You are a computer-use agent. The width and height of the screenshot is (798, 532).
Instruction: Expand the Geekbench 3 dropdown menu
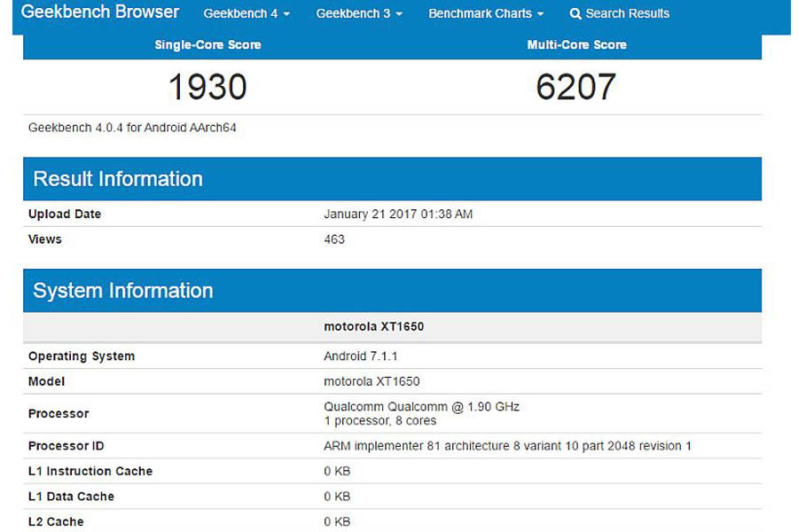click(x=359, y=14)
